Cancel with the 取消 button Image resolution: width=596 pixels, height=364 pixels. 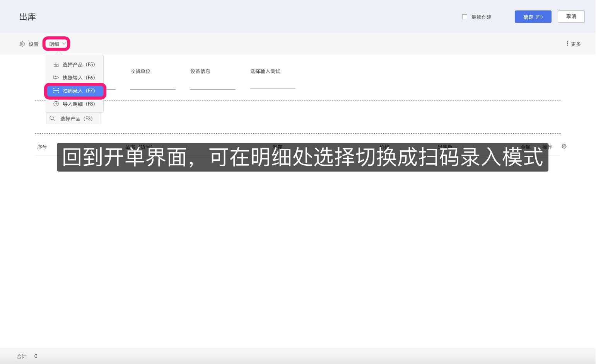(x=571, y=17)
